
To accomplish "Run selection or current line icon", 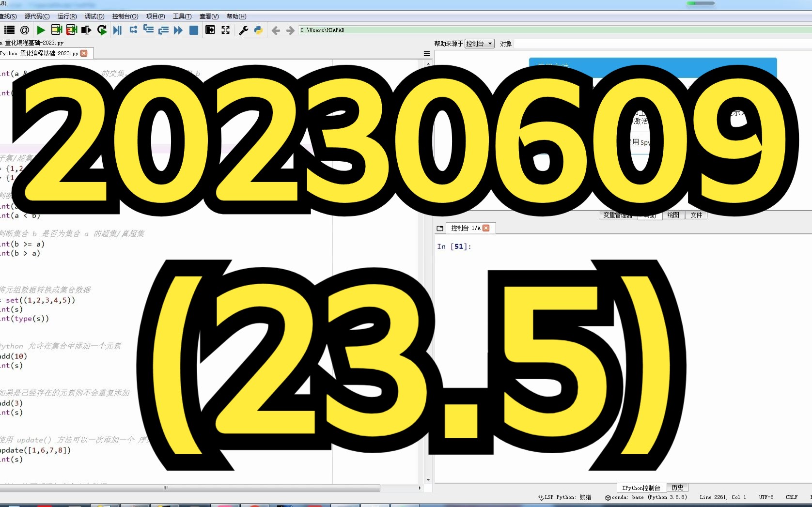I will click(86, 30).
